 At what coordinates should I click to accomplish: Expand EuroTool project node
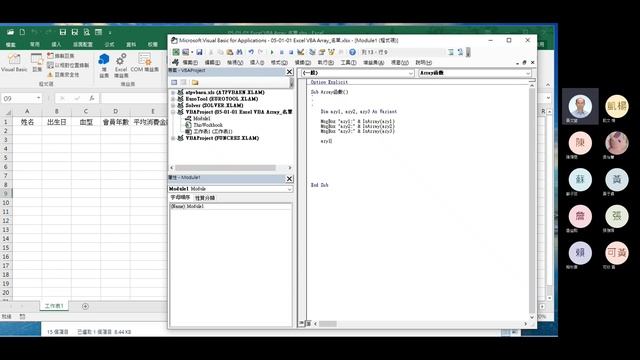173,99
